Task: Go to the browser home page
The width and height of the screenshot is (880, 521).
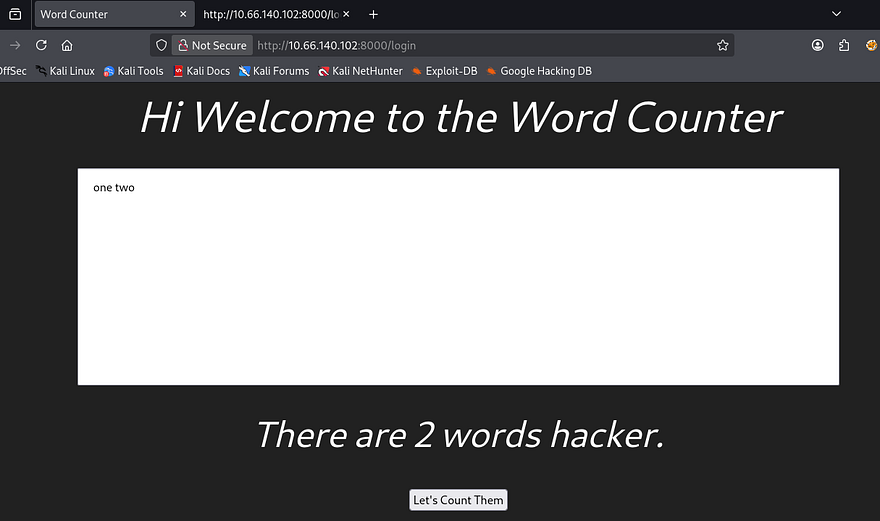Action: [x=67, y=45]
